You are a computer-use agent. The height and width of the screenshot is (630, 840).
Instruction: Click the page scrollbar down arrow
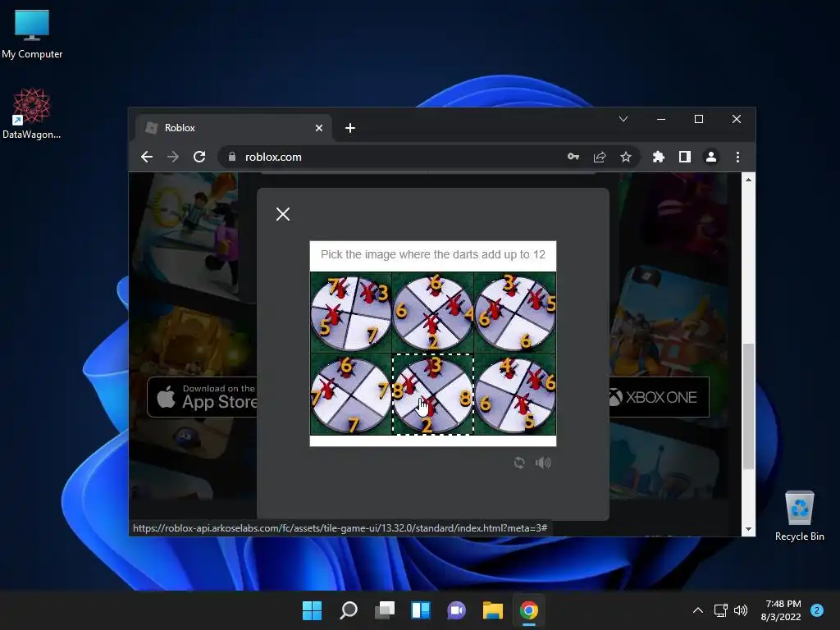748,529
